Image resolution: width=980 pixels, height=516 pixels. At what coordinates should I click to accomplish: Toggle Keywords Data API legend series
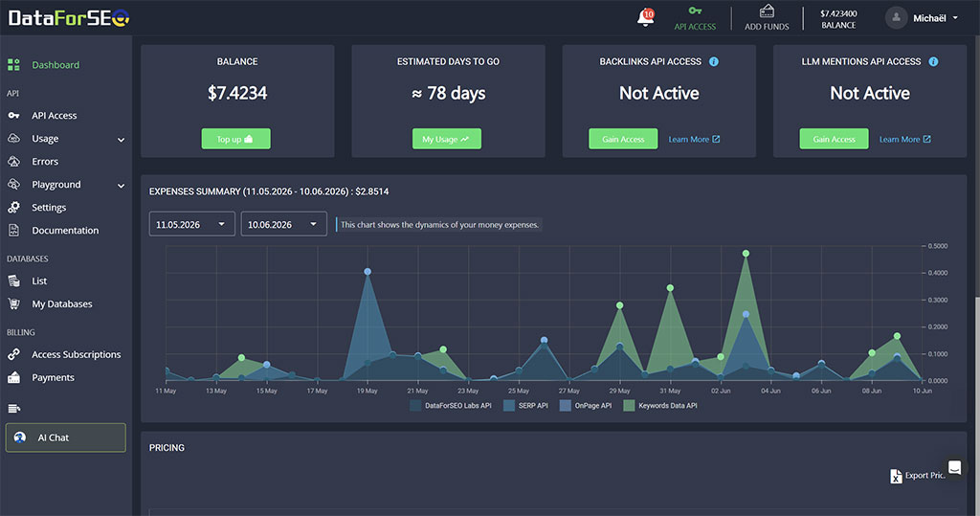click(660, 405)
